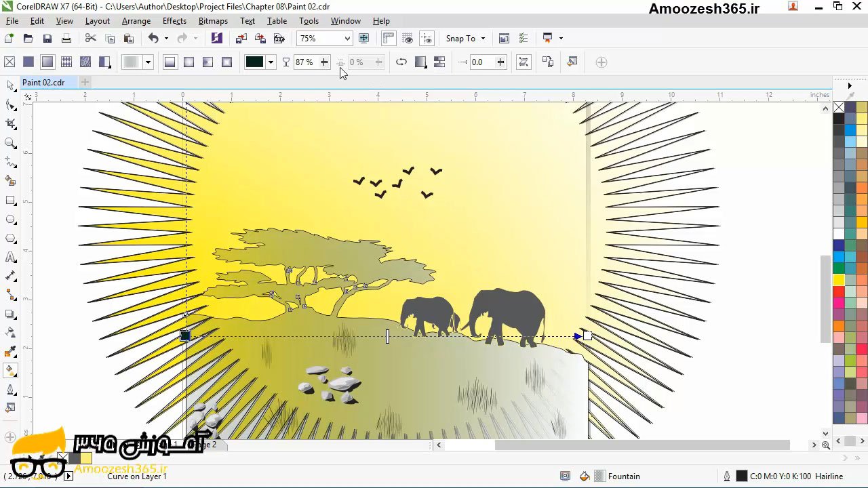The height and width of the screenshot is (488, 868).
Task: Toggle Free scale and skew
Action: (x=524, y=62)
